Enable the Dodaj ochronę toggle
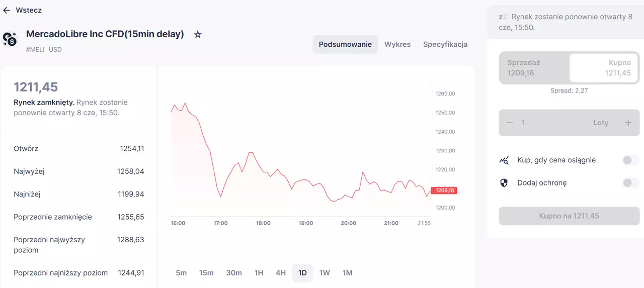 pyautogui.click(x=630, y=183)
